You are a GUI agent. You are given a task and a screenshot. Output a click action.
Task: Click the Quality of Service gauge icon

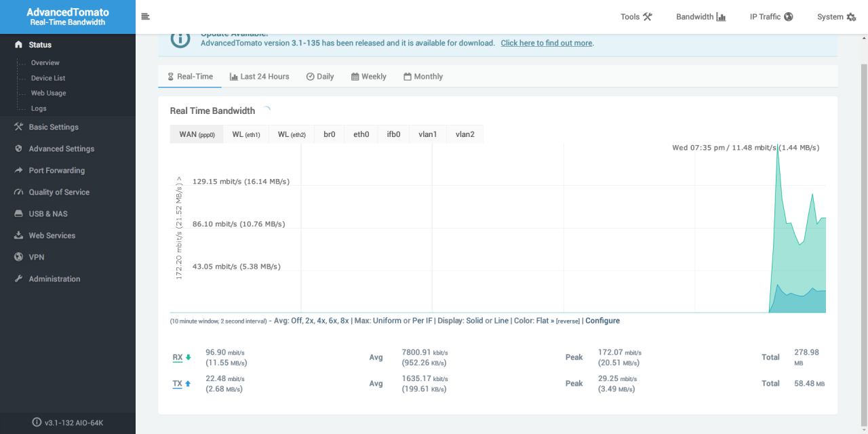pyautogui.click(x=18, y=192)
